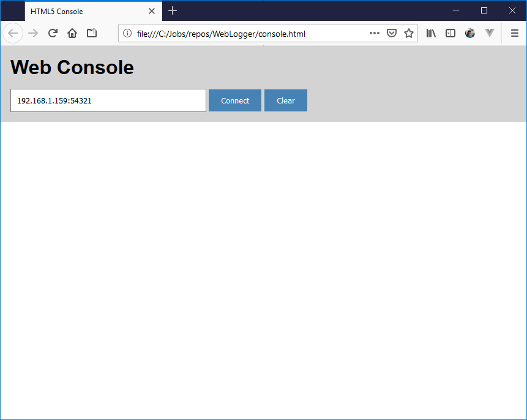527x420 pixels.
Task: Close the HTML5 Console tab
Action: click(x=152, y=11)
